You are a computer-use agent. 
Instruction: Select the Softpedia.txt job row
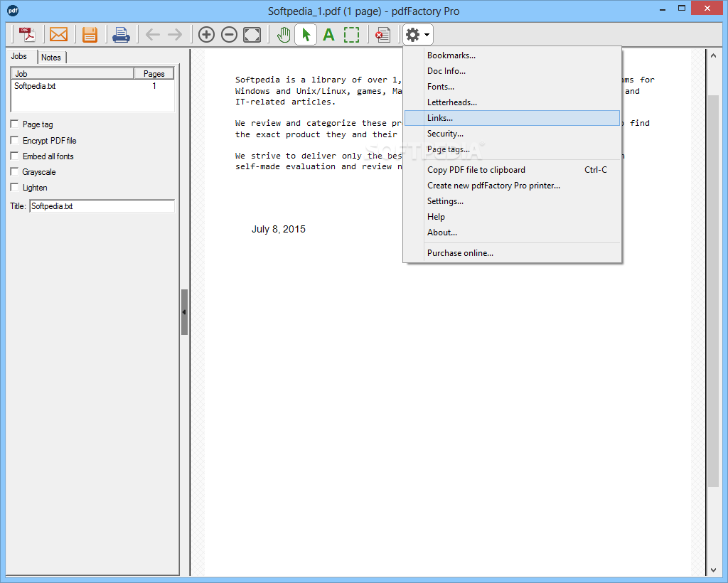tap(92, 86)
